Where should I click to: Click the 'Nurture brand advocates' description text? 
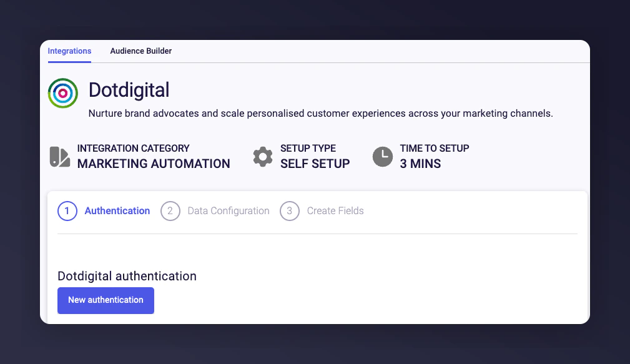[321, 113]
